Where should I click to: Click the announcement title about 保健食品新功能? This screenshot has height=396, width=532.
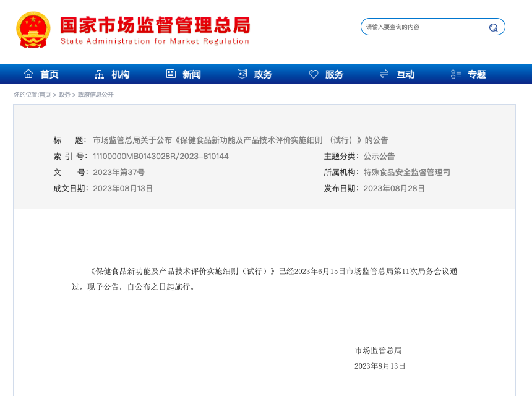click(241, 140)
